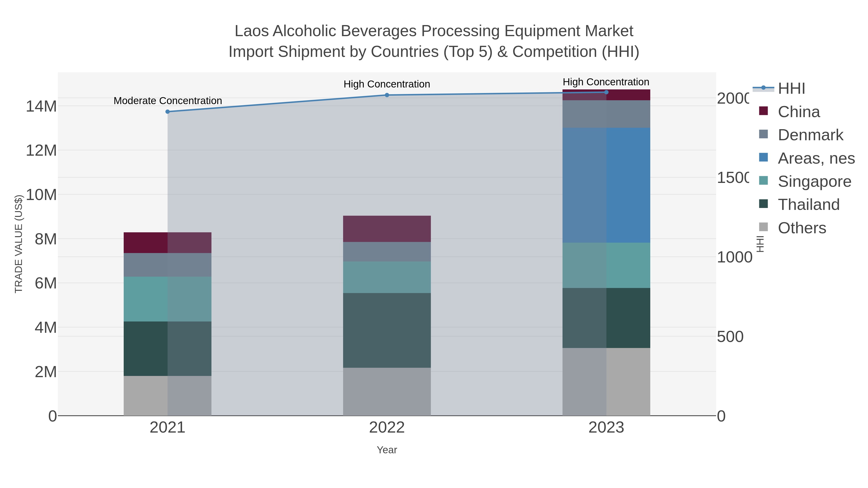Toggle the HHI legend entry
The width and height of the screenshot is (868, 488).
click(779, 88)
